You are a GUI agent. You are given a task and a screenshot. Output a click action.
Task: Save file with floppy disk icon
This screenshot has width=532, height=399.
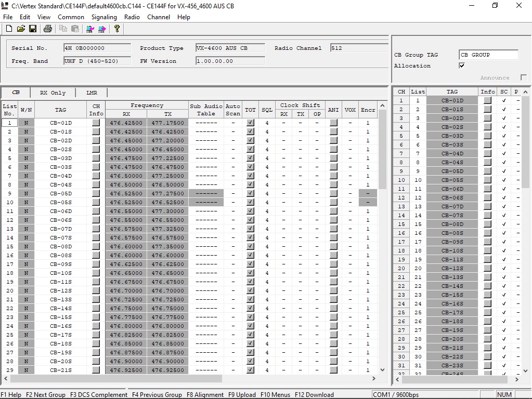pyautogui.click(x=33, y=29)
